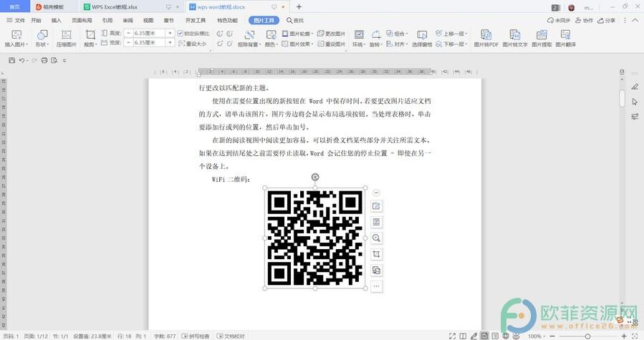Switch to the 图片工具 picture tools tab
The height and width of the screenshot is (340, 644).
[264, 20]
